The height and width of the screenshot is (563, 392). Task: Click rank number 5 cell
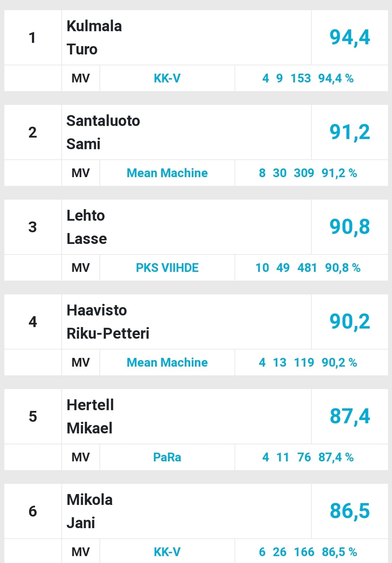[x=33, y=417]
